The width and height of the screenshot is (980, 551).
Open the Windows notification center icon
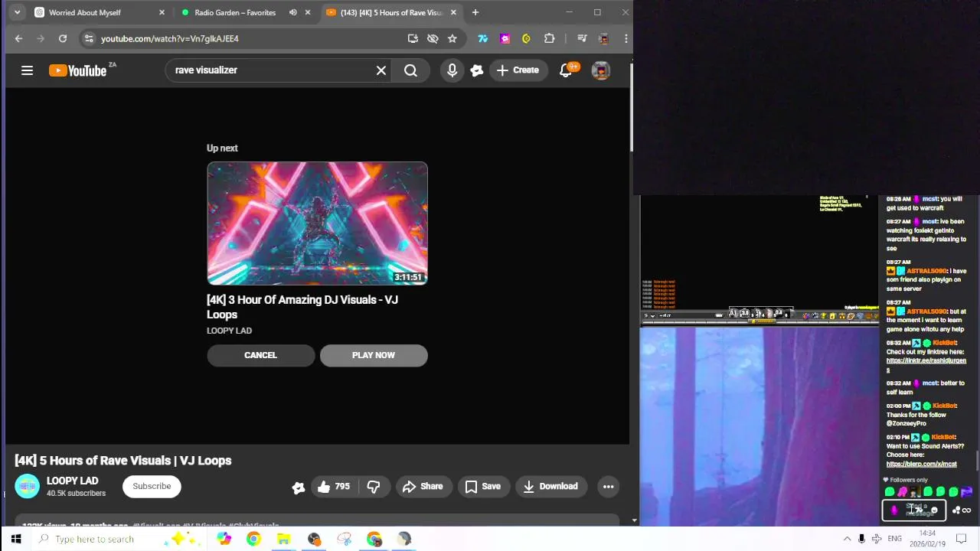tap(962, 539)
